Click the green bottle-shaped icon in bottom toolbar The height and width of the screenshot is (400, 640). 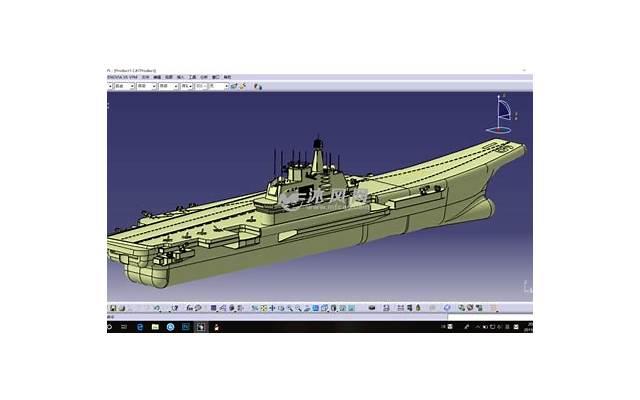pyautogui.click(x=418, y=308)
